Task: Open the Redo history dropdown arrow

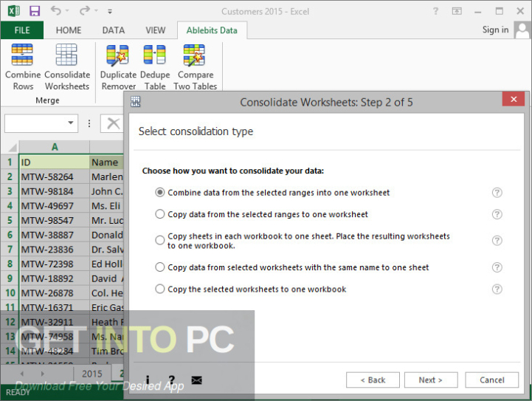Action: point(96,11)
